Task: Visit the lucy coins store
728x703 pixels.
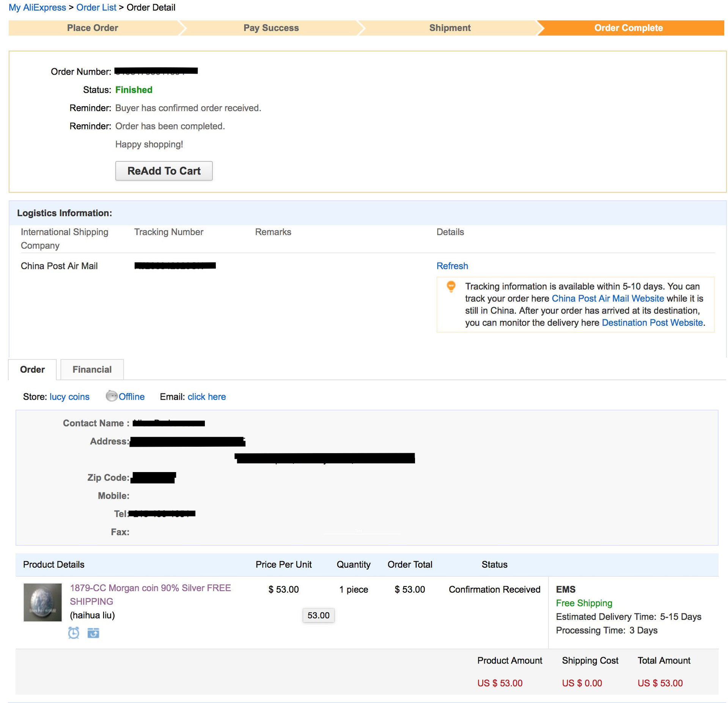Action: point(69,397)
